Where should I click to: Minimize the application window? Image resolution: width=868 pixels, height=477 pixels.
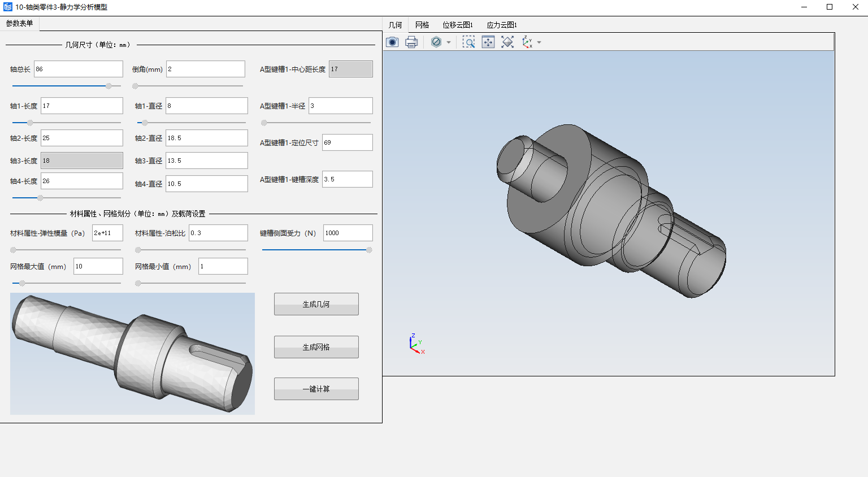804,7
